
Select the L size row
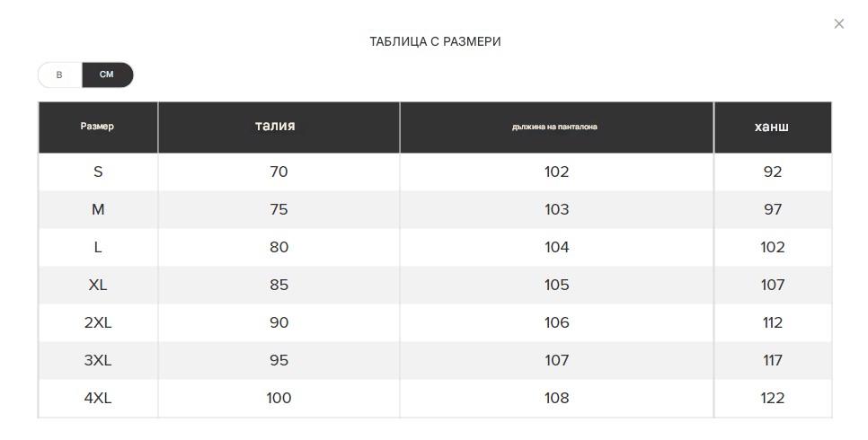(98, 247)
